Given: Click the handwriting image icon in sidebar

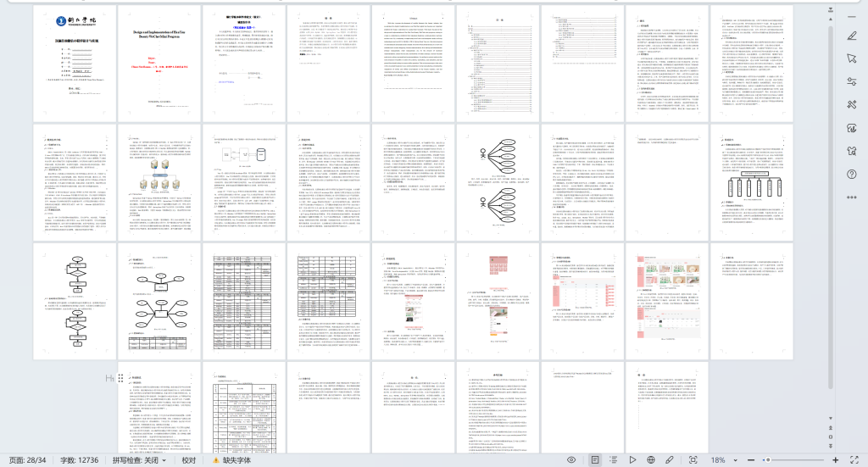Looking at the screenshot, I should coord(851,128).
